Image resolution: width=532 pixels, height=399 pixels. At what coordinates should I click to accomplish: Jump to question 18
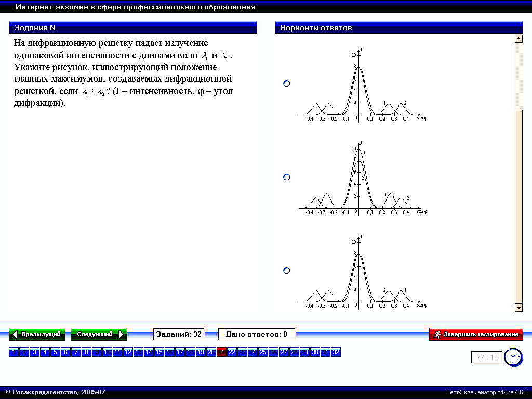190,352
